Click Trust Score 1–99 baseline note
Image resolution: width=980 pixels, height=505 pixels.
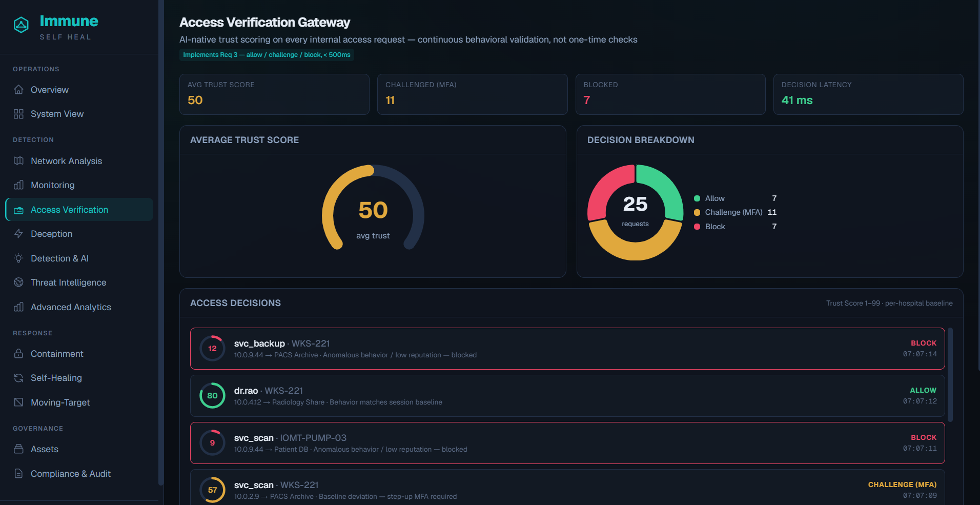point(889,303)
